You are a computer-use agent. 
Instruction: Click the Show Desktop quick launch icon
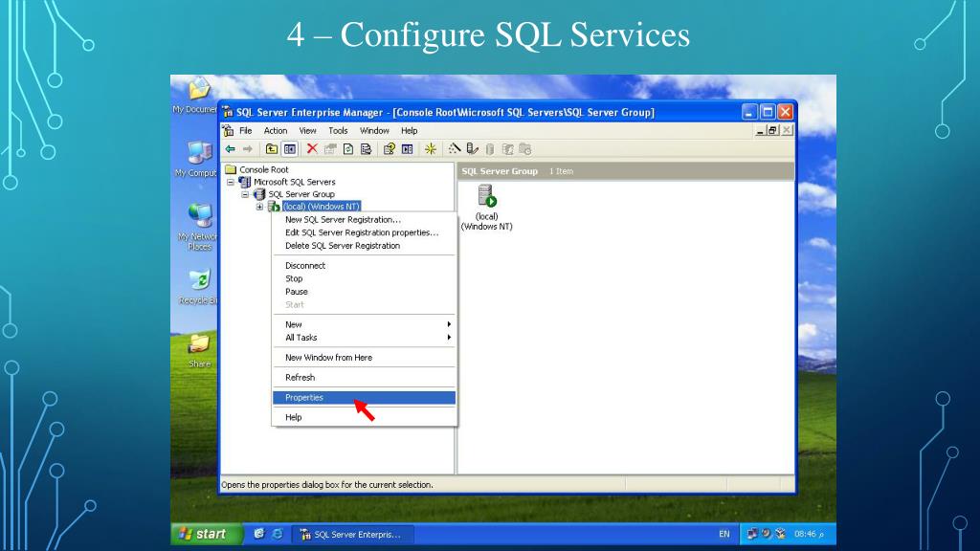coord(259,534)
